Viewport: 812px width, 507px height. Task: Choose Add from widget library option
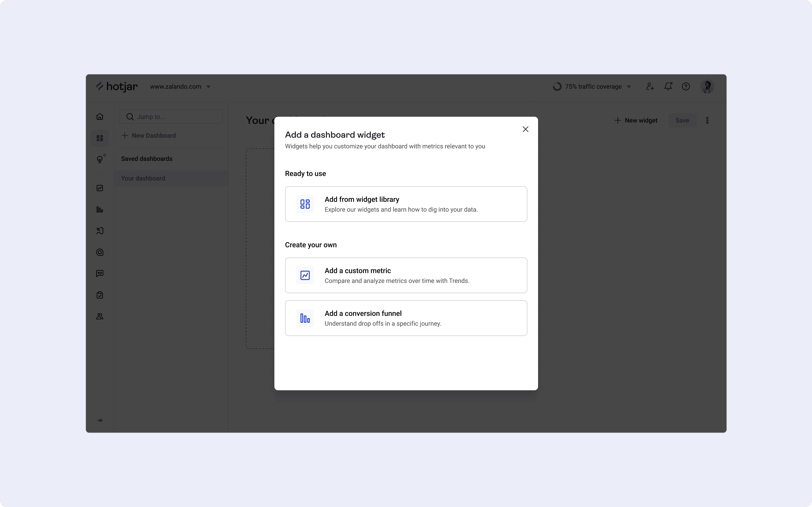[406, 204]
